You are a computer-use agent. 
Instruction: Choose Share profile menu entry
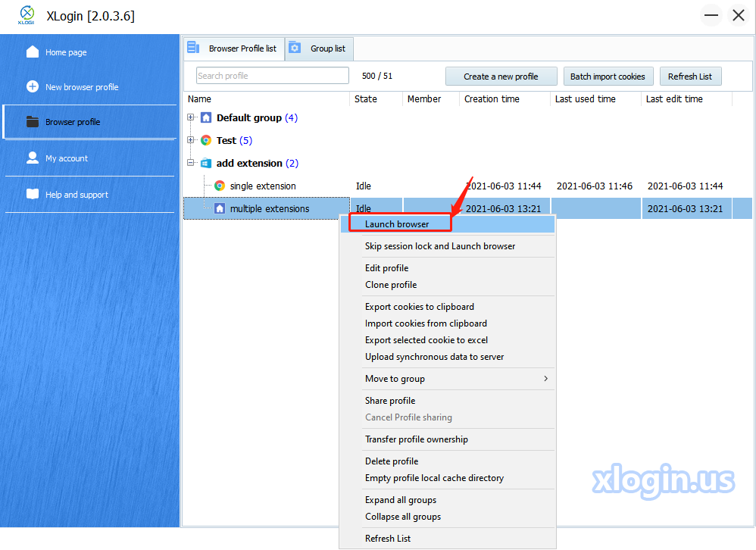tap(448, 401)
